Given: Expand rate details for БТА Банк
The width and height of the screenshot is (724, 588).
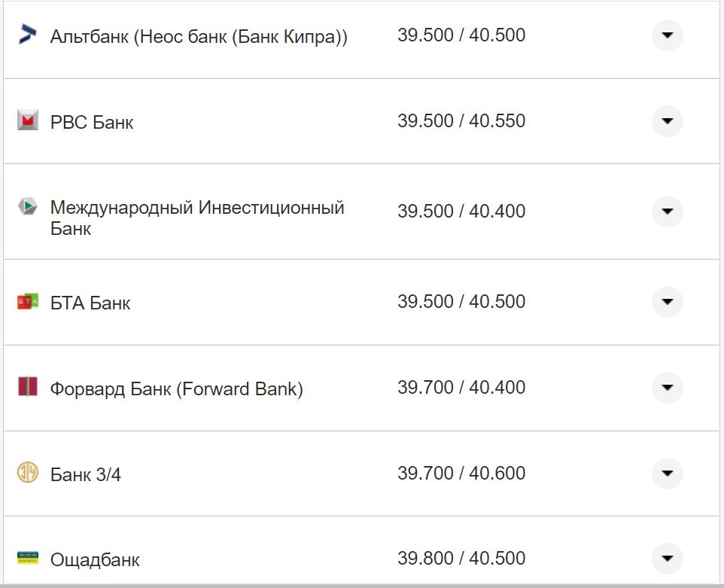Looking at the screenshot, I should click(667, 303).
